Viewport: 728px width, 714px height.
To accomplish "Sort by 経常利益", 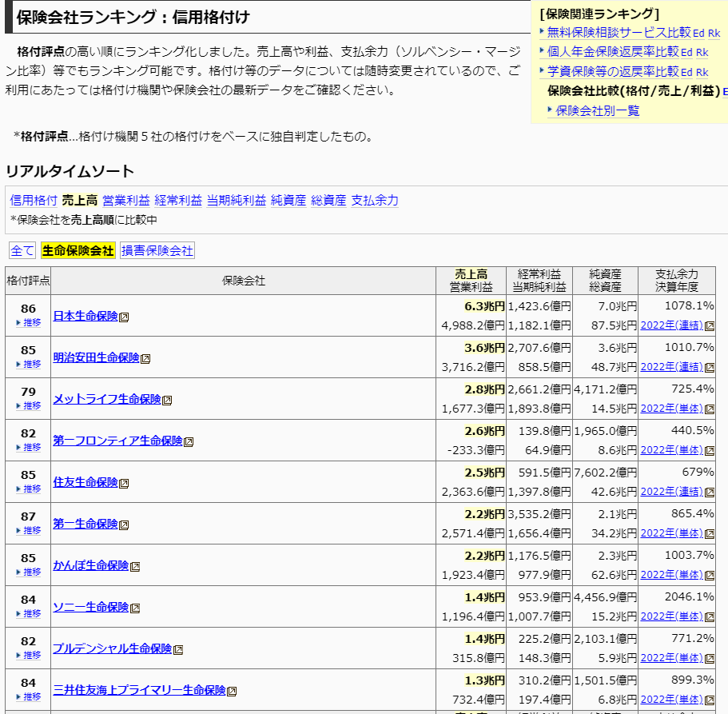I will click(x=178, y=200).
